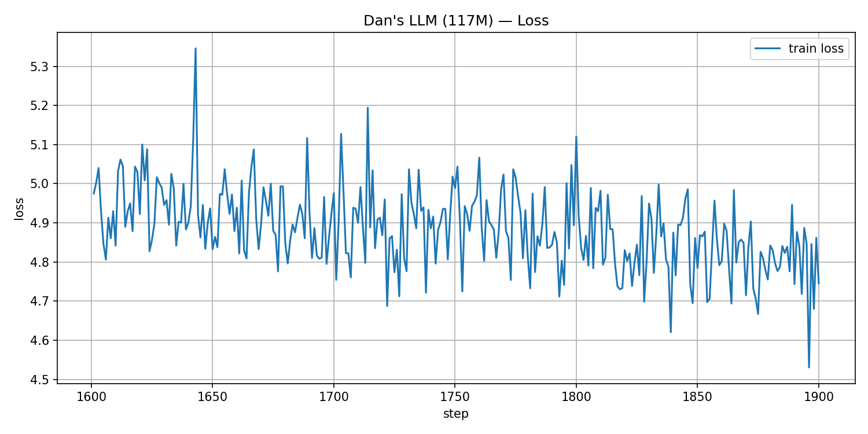Image resolution: width=868 pixels, height=434 pixels.
Task: Click the lowest loss dip near step 1896
Action: 809,367
